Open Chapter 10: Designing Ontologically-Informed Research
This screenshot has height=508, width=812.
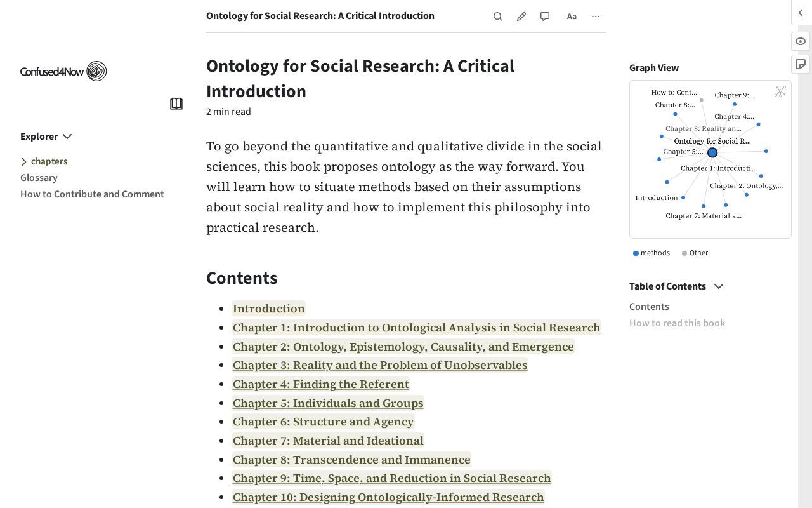click(388, 497)
